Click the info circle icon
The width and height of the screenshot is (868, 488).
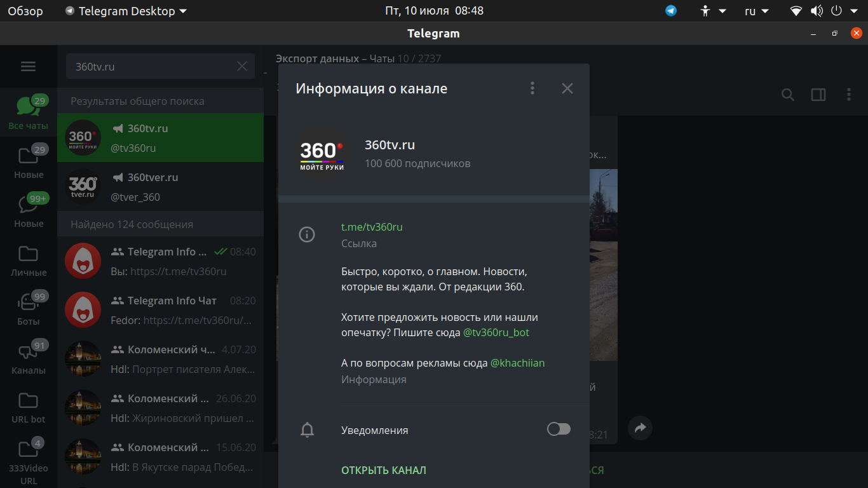click(307, 234)
